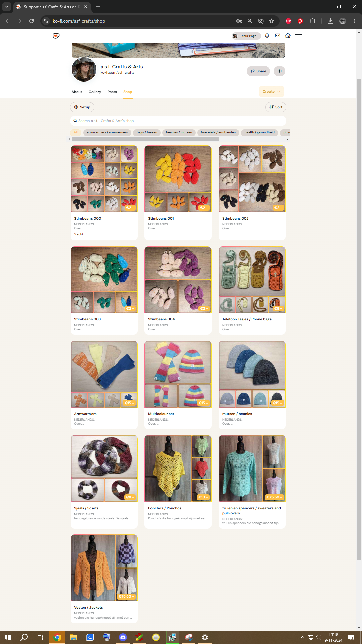Filter by 'bags / tassen' tag
The height and width of the screenshot is (644, 362).
coord(147,132)
